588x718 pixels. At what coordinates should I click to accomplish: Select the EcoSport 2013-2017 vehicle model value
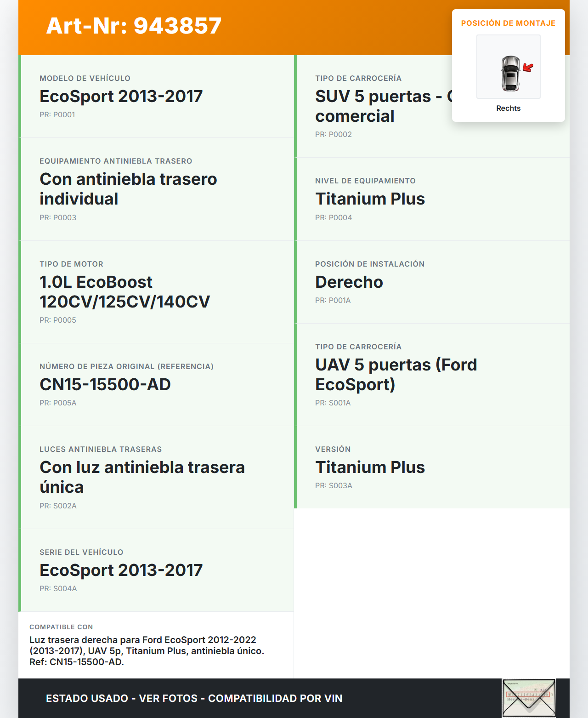[x=121, y=96]
